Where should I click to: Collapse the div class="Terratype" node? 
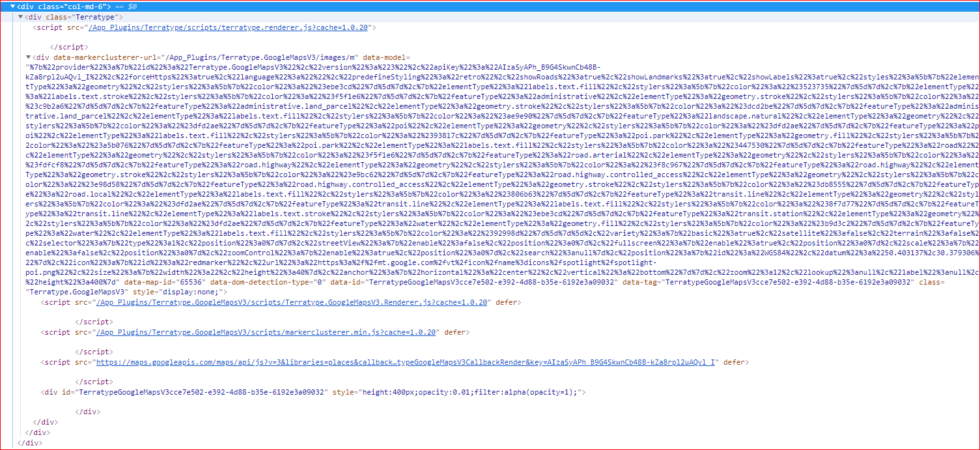pyautogui.click(x=21, y=16)
